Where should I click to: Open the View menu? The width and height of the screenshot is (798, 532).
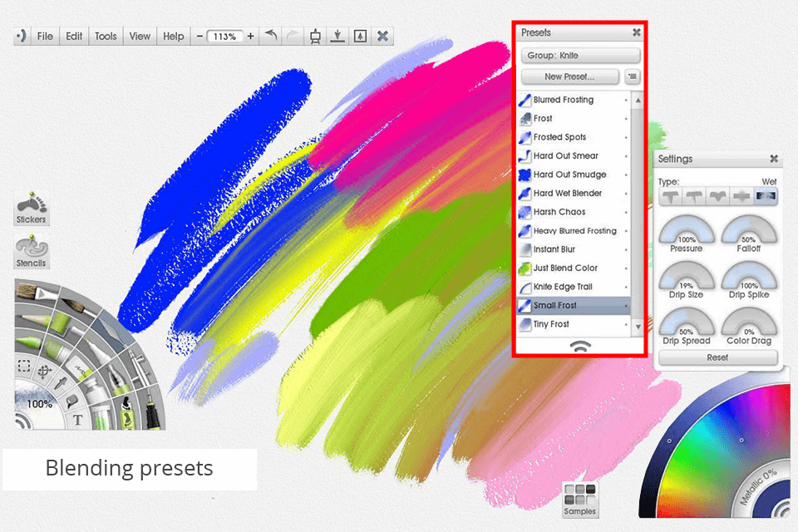pyautogui.click(x=140, y=36)
